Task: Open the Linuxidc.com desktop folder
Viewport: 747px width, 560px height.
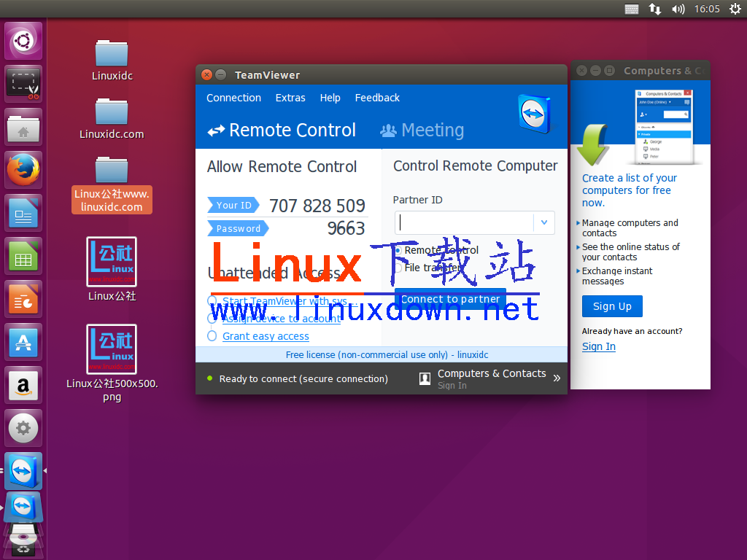Action: click(x=112, y=119)
